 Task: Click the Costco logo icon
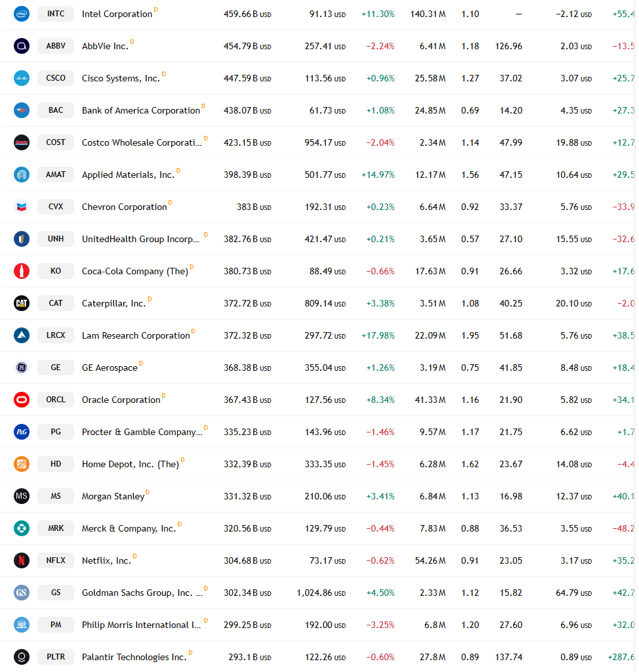(x=22, y=142)
